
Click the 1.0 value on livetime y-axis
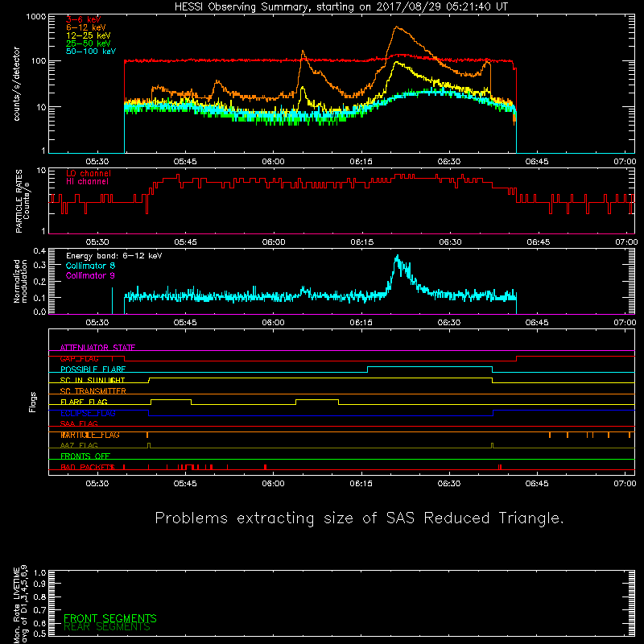39,572
